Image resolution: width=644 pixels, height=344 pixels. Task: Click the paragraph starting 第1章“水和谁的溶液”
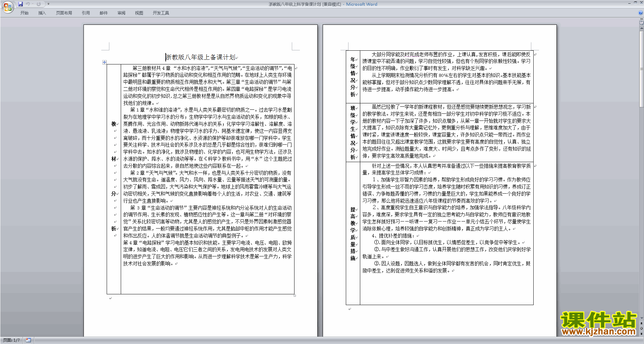[207, 138]
